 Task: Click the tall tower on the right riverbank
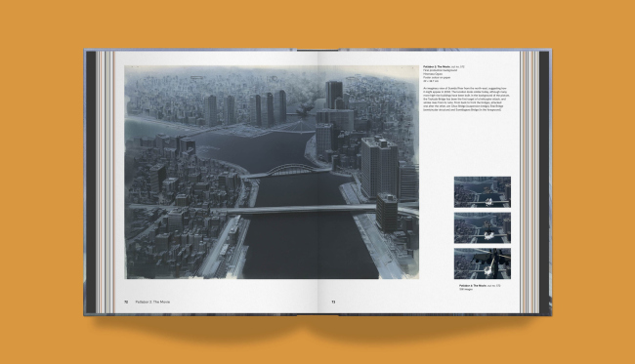coord(379,168)
